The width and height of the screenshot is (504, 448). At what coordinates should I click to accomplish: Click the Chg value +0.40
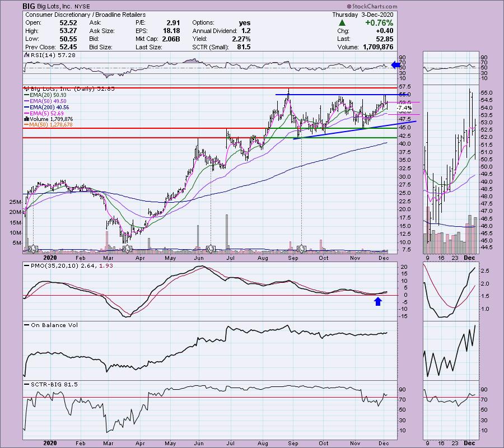click(x=384, y=31)
